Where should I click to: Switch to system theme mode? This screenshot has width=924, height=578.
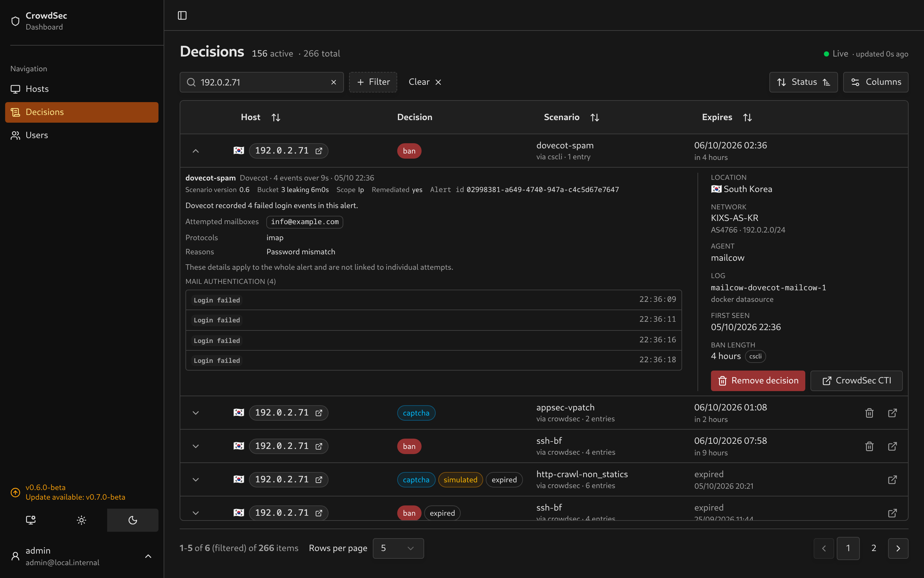[30, 520]
